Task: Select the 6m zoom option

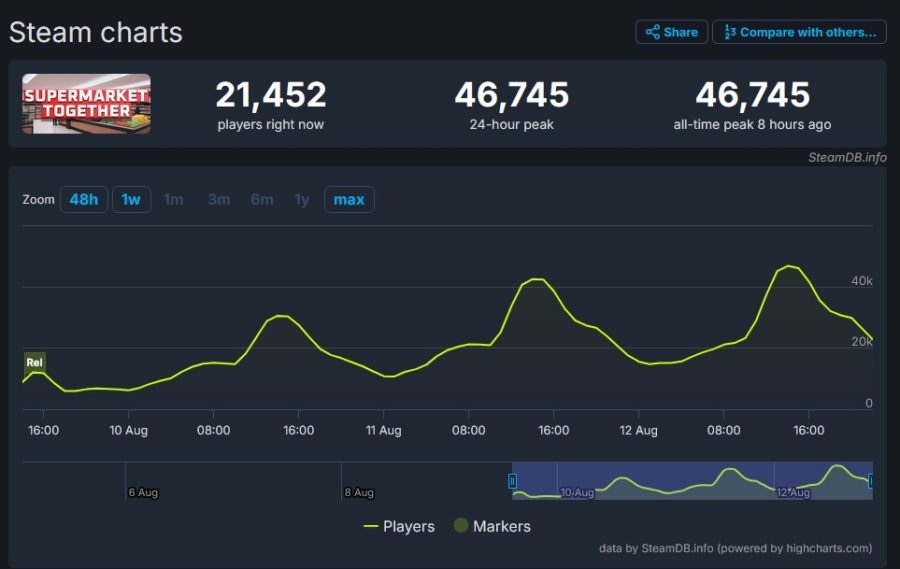Action: (x=262, y=200)
